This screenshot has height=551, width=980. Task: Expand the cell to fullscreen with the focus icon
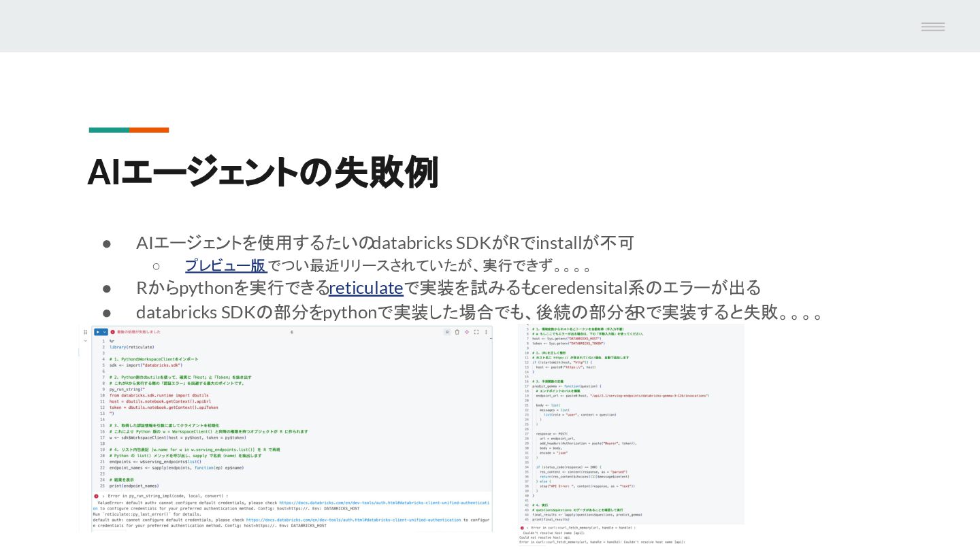tap(476, 331)
